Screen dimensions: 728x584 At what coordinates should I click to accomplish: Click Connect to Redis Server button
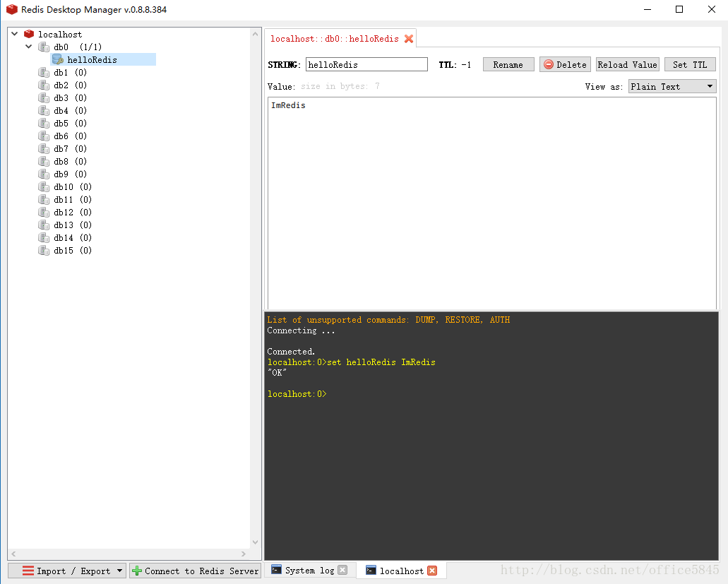point(196,571)
